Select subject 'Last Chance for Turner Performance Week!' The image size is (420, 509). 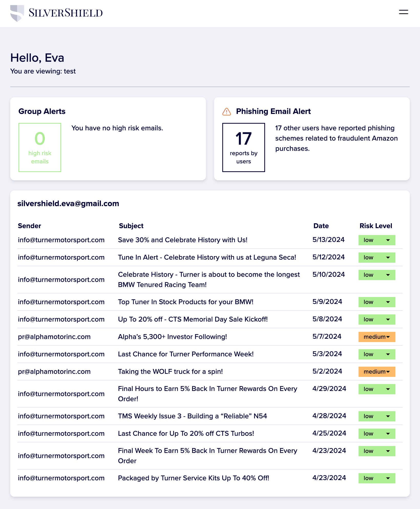(x=186, y=354)
